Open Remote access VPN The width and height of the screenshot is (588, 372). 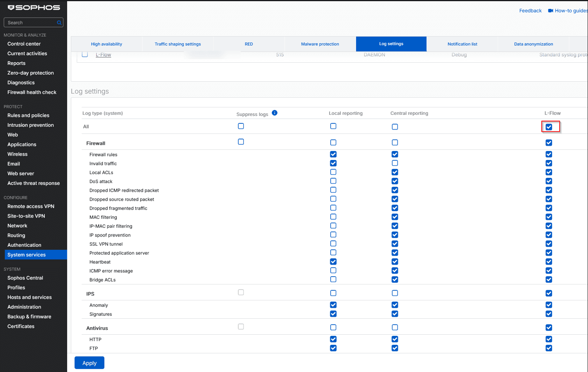click(31, 207)
